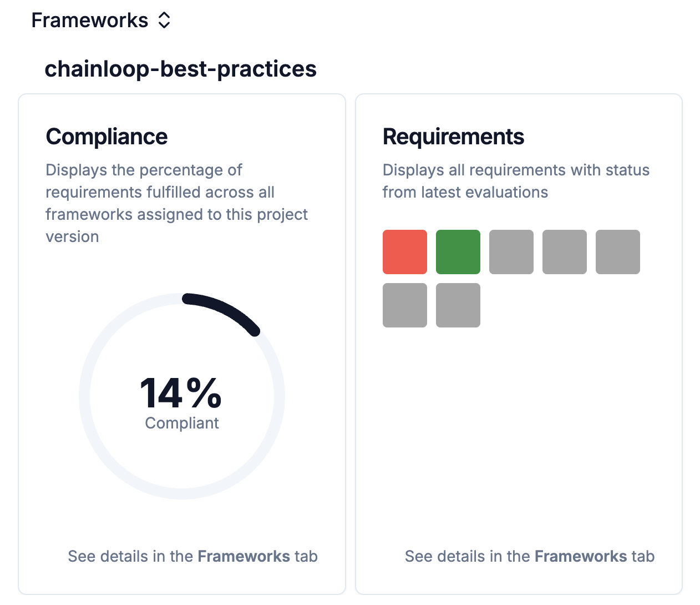
Task: Click the 14% compliance value
Action: click(181, 393)
